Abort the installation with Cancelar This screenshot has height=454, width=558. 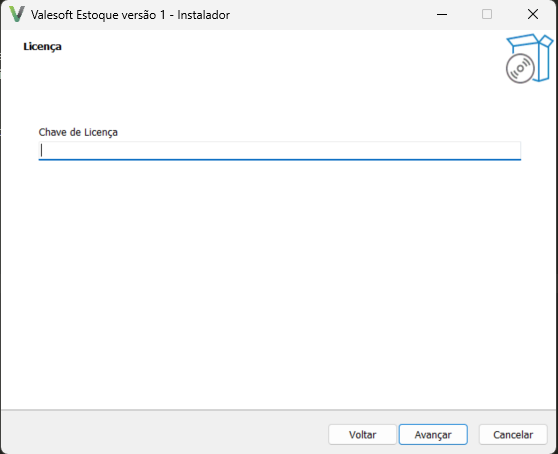pos(513,434)
